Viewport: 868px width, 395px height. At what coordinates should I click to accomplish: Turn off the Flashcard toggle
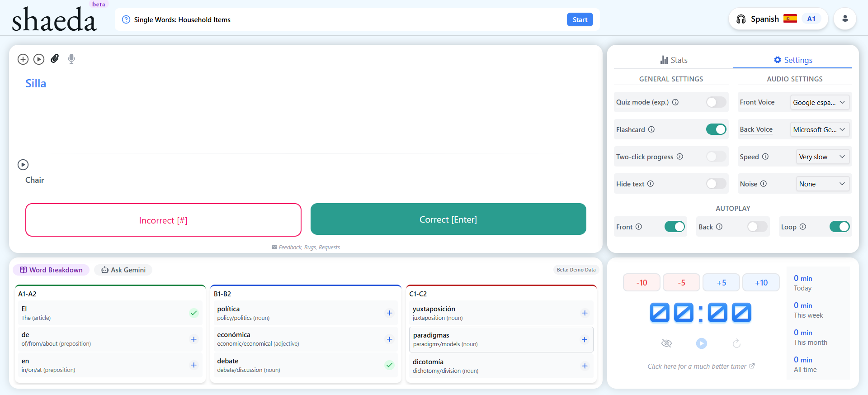pos(716,129)
